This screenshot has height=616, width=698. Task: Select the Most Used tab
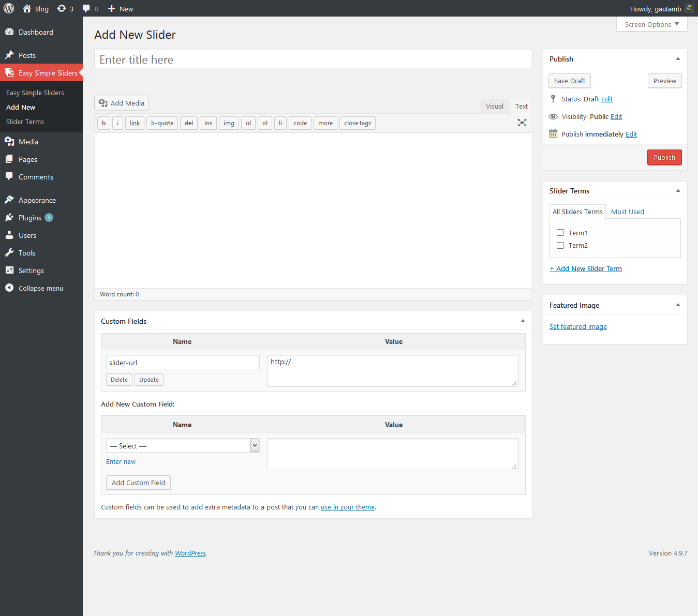pos(627,212)
